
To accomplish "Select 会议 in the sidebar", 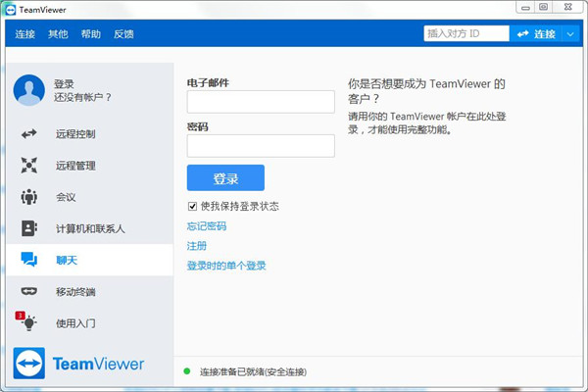I will 89,197.
